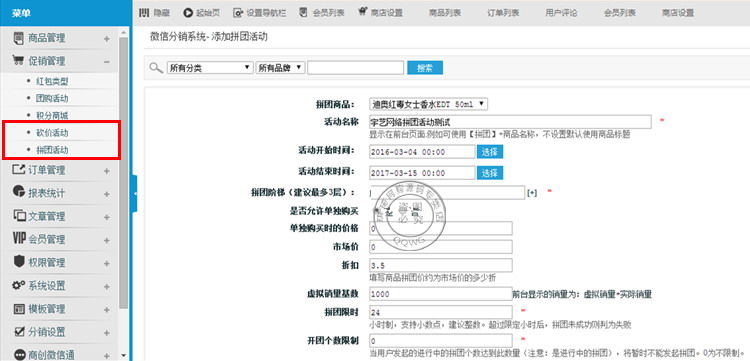750x361 pixels.
Task: Click the 市场价 input field
Action: 441,247
